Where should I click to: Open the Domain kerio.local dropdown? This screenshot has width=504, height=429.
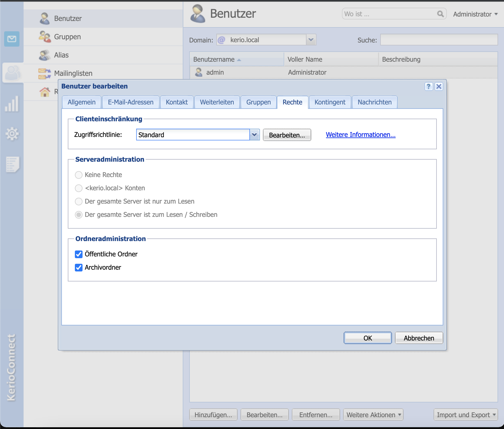[x=311, y=40]
